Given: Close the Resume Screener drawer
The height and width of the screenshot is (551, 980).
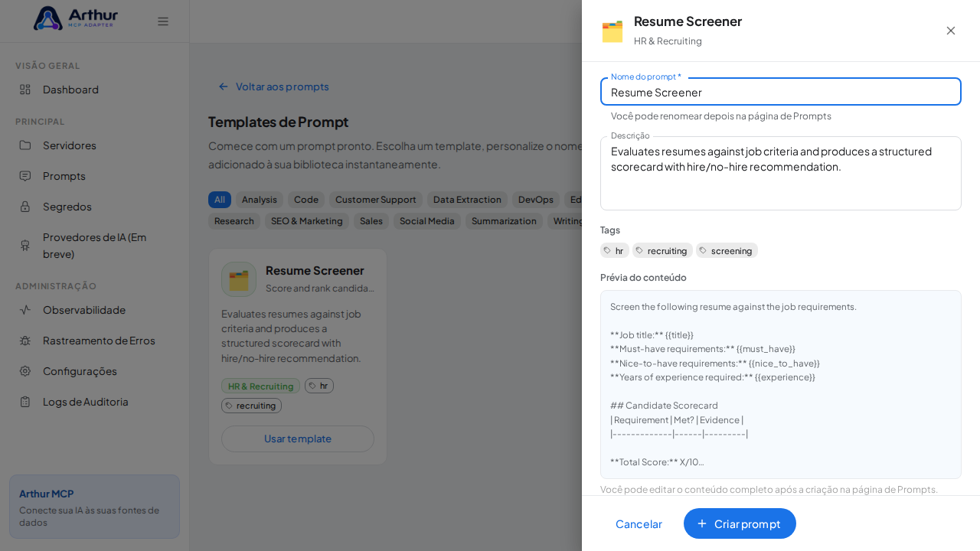Looking at the screenshot, I should pos(951,31).
